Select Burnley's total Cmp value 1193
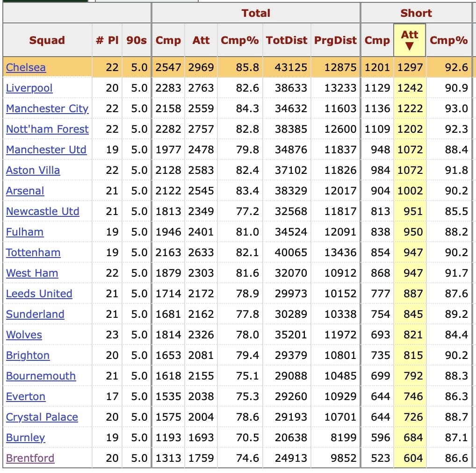476x473 pixels. point(168,437)
